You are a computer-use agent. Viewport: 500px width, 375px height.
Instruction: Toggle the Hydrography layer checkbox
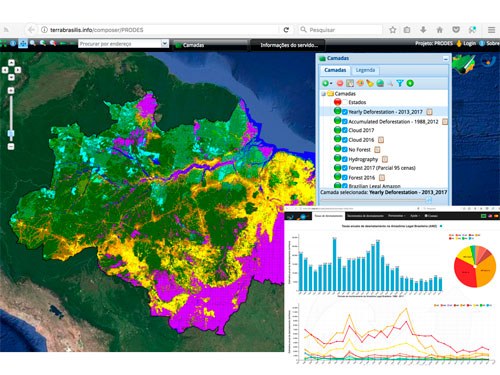[x=345, y=159]
